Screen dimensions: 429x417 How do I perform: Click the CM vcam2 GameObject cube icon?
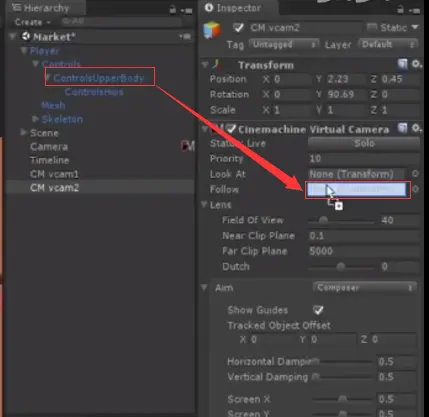coord(212,30)
